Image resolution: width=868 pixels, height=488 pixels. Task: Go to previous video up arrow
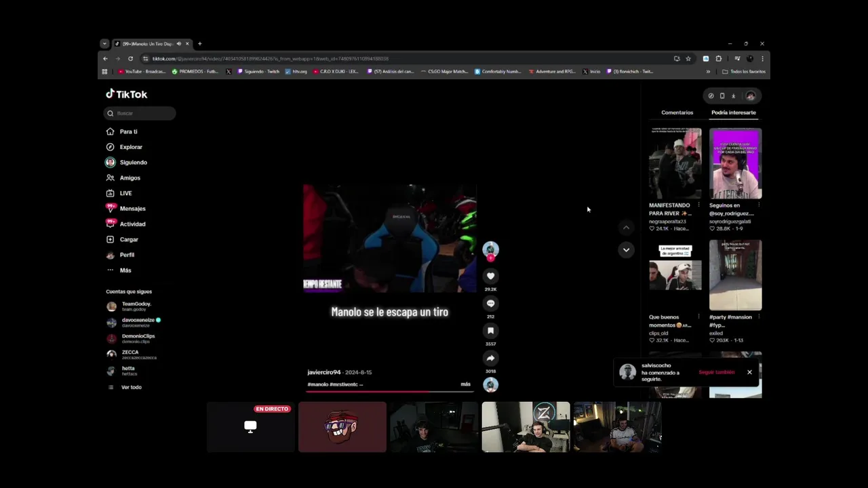[626, 228]
